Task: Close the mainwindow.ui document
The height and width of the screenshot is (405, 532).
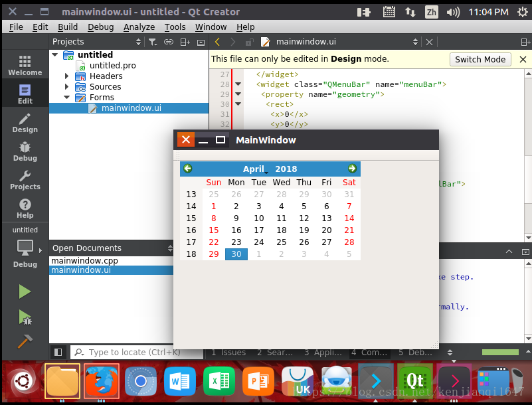Action: click(429, 42)
